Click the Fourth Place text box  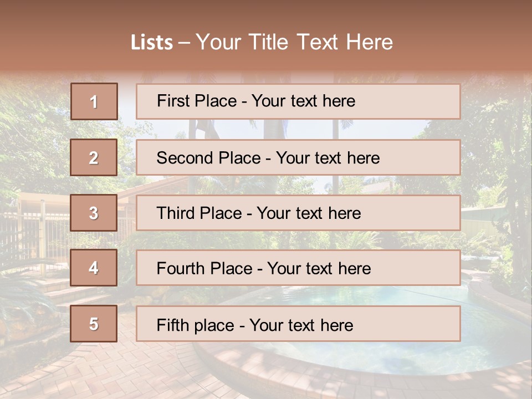[298, 268]
